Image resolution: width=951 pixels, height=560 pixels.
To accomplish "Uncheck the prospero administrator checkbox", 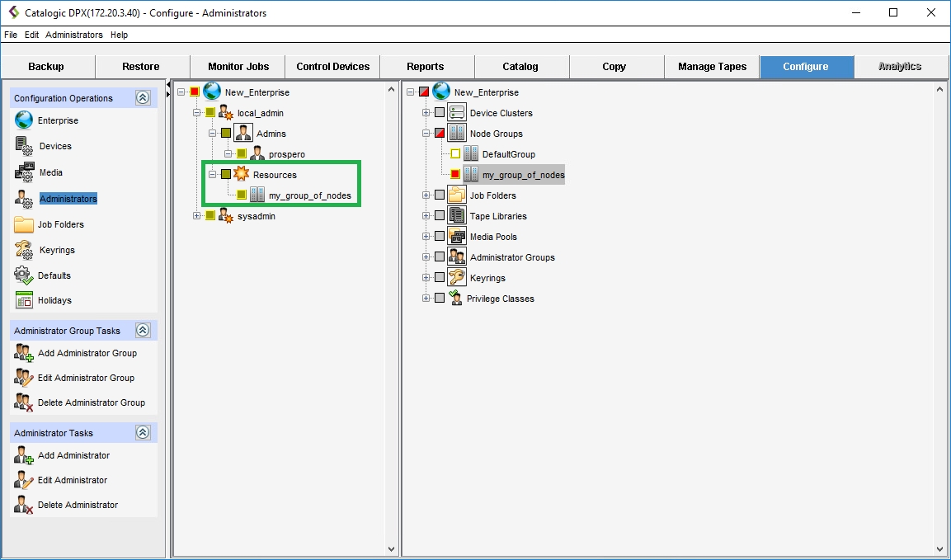I will pyautogui.click(x=242, y=154).
